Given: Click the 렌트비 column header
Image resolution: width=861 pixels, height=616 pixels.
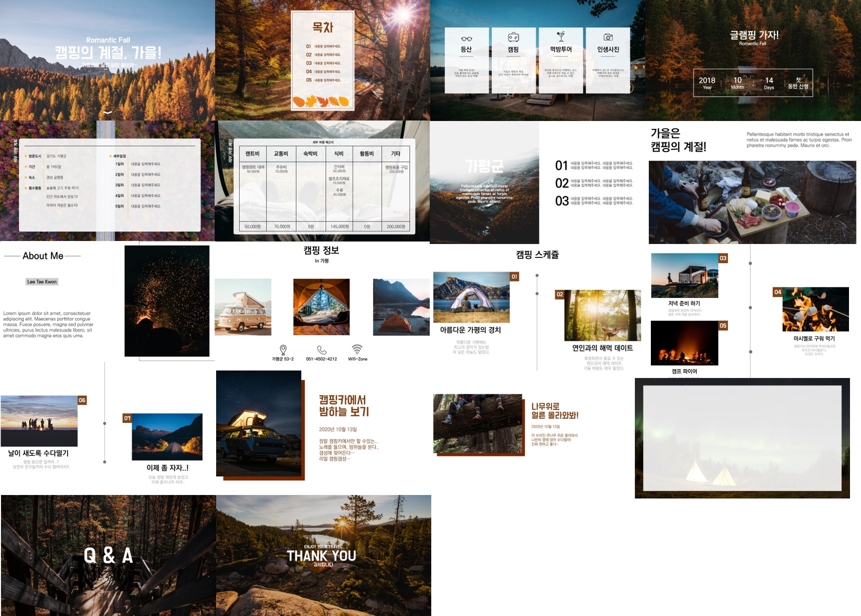Looking at the screenshot, I should (x=252, y=153).
